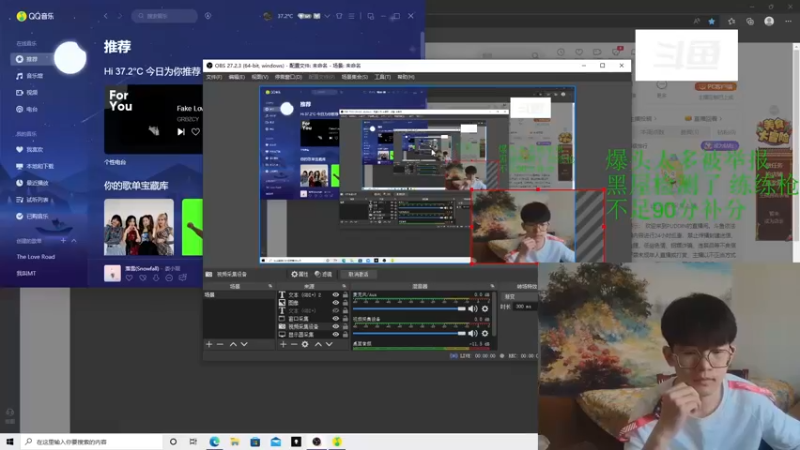Expand the account dropdown arrow in QQ Music
This screenshot has height=450, width=800.
[327, 16]
